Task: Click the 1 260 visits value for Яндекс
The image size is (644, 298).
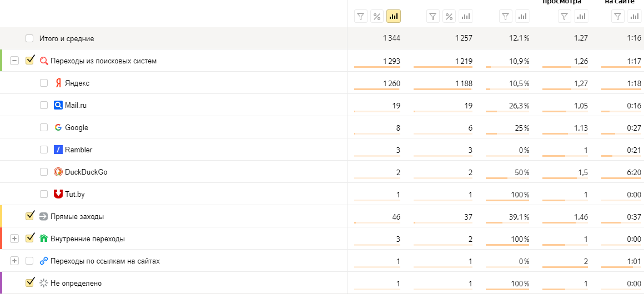Action: 391,83
